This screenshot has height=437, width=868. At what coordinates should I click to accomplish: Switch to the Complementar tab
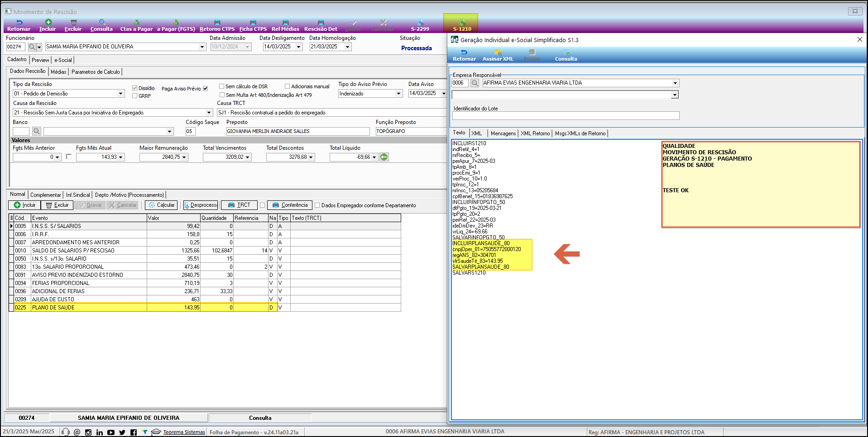tap(45, 195)
